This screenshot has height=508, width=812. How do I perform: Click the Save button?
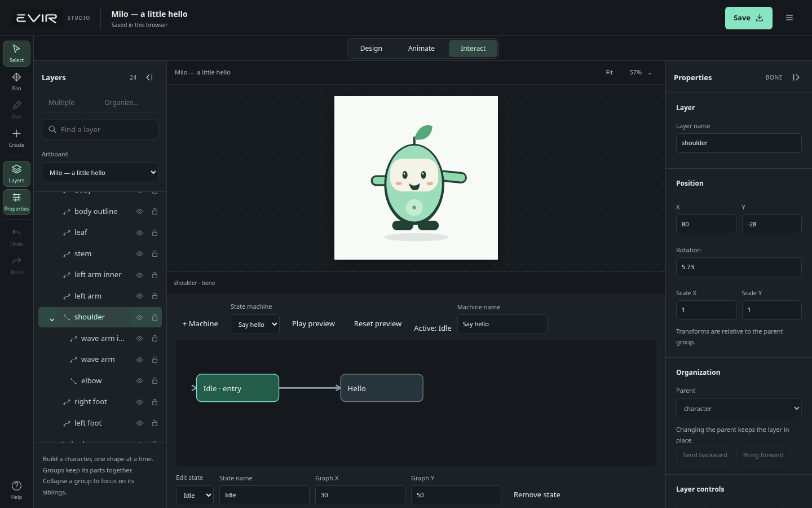[x=748, y=18]
